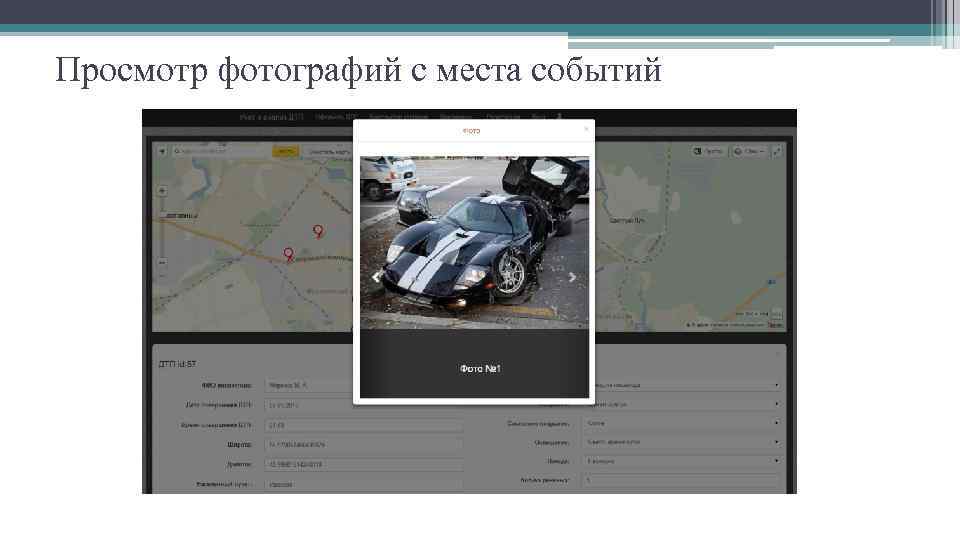Focus the map search field

pos(220,151)
